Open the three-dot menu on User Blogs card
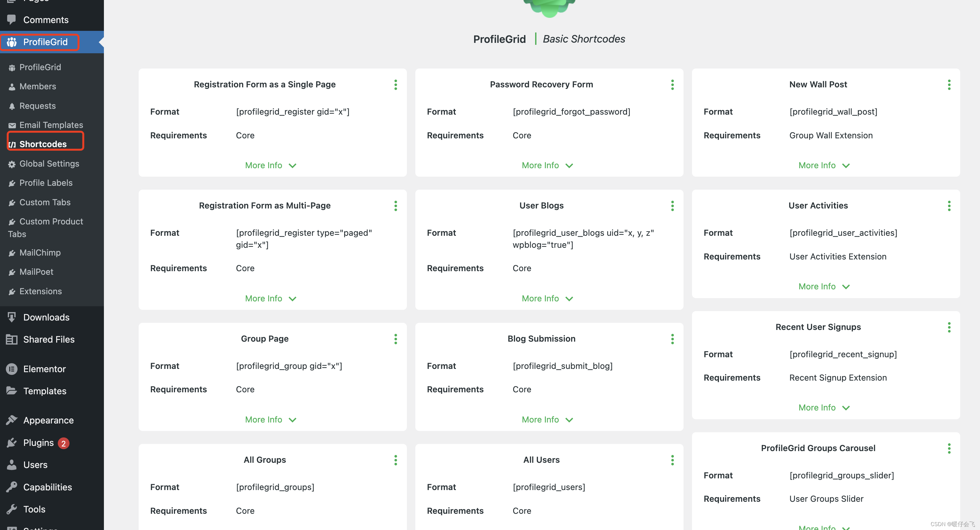This screenshot has width=980, height=530. [x=672, y=206]
